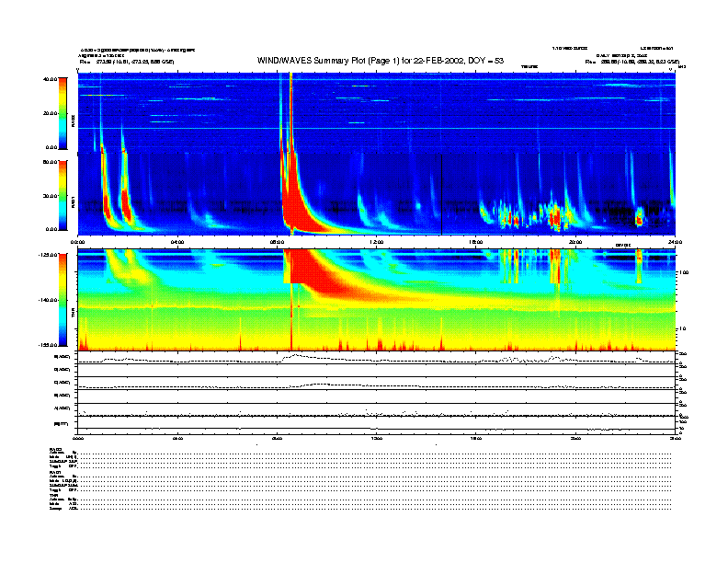Click the 20.00 label on RAD2 scale
728x563 pixels.
50,113
